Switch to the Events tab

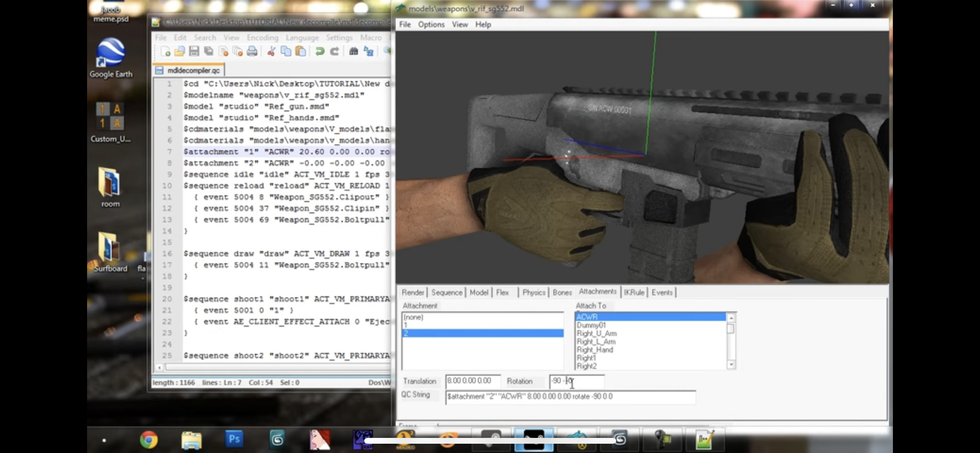click(662, 292)
